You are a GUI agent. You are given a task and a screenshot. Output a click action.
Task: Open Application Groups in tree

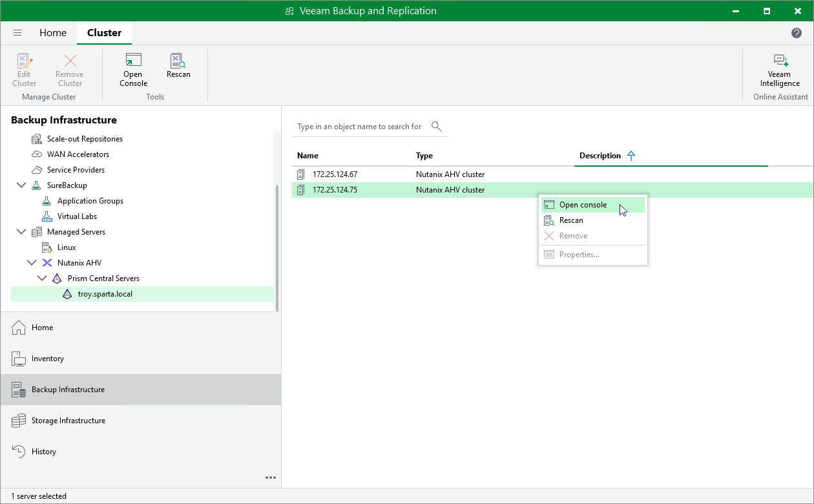coord(90,201)
